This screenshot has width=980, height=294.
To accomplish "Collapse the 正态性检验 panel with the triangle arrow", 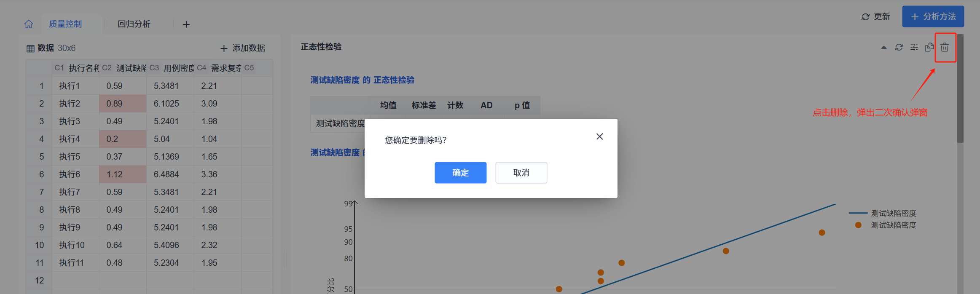I will (x=883, y=48).
